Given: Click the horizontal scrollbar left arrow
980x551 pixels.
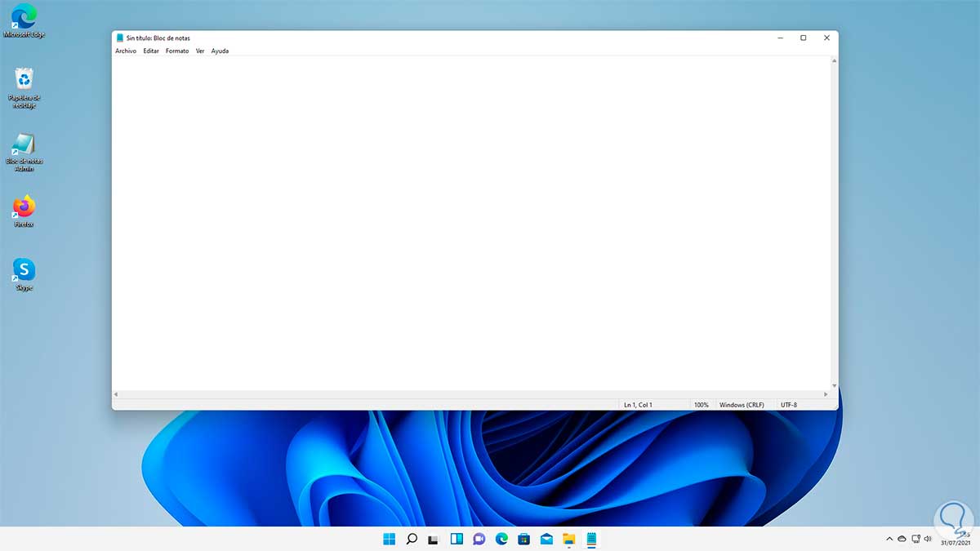Looking at the screenshot, I should (x=116, y=394).
